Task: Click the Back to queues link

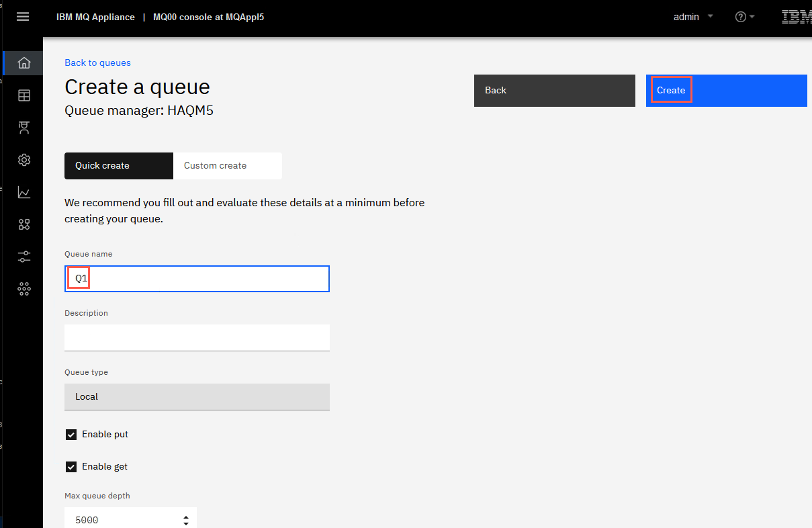Action: tap(97, 62)
